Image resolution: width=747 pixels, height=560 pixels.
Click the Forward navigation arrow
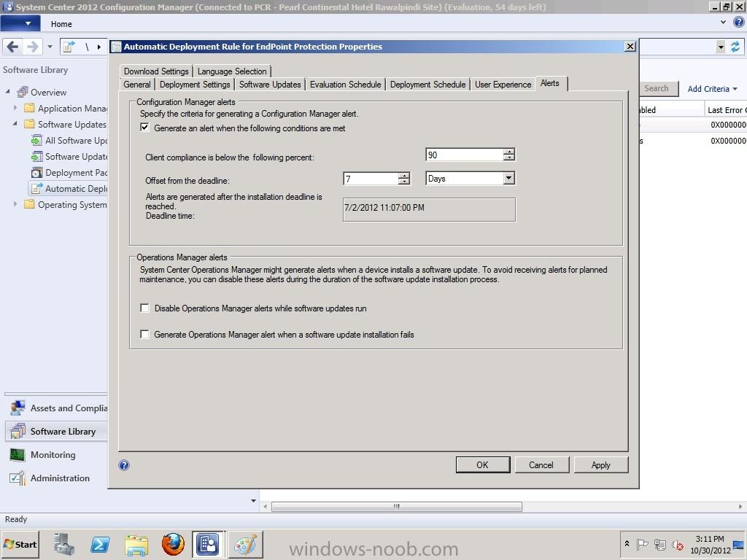point(32,47)
